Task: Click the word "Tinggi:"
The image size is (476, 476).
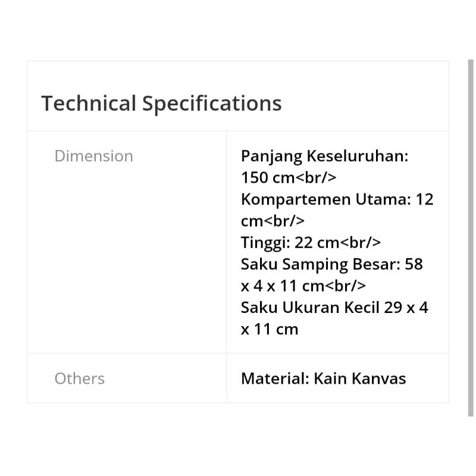Action: pyautogui.click(x=265, y=243)
